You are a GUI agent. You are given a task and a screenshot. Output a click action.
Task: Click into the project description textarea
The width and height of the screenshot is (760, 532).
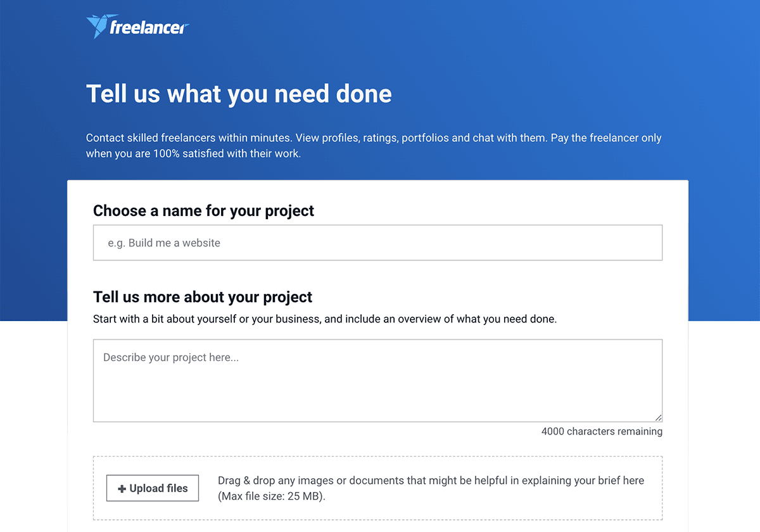click(377, 381)
